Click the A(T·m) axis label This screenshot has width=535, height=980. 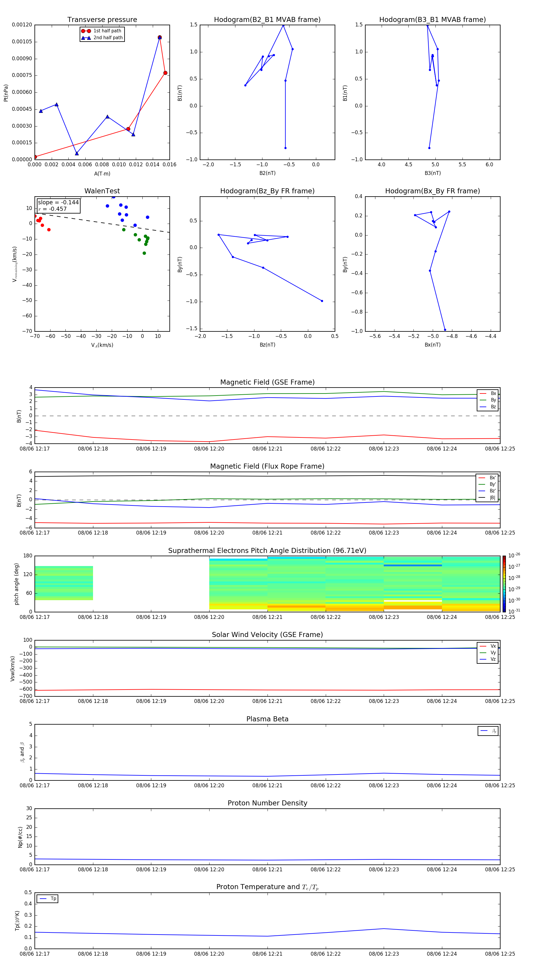(x=102, y=174)
